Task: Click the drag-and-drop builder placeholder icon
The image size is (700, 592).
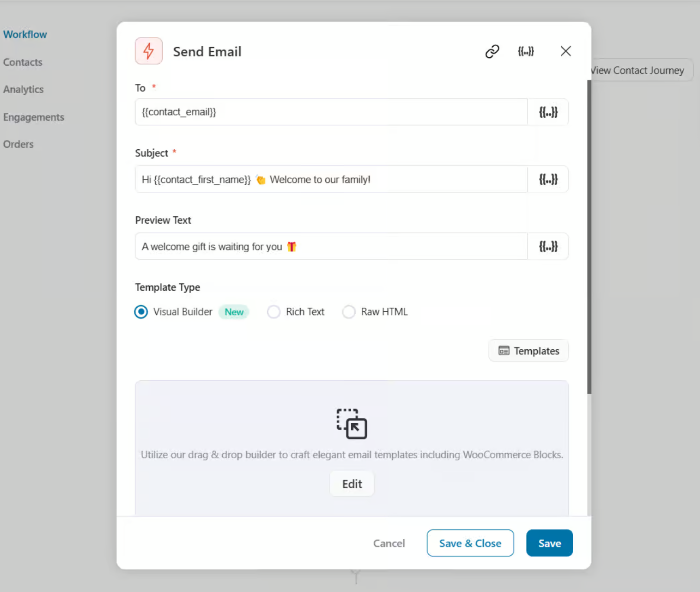Action: [x=351, y=424]
